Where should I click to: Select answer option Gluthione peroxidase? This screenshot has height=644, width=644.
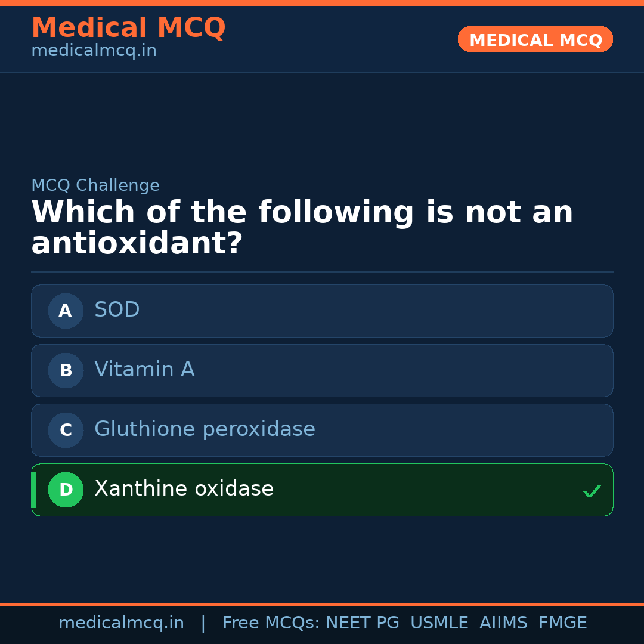[x=322, y=430]
